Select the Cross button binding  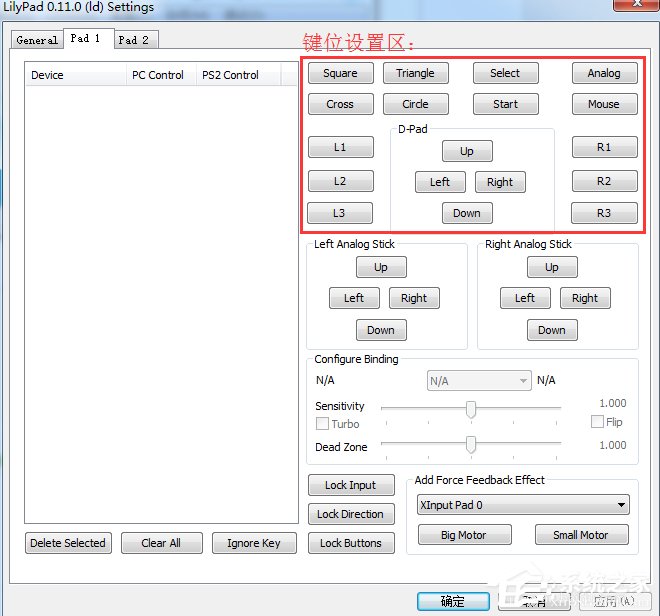(x=340, y=104)
